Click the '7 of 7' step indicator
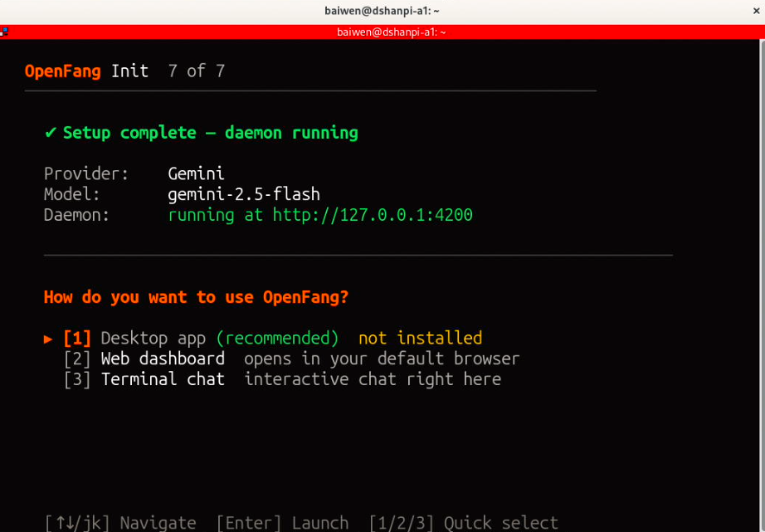The width and height of the screenshot is (765, 532). coord(197,71)
